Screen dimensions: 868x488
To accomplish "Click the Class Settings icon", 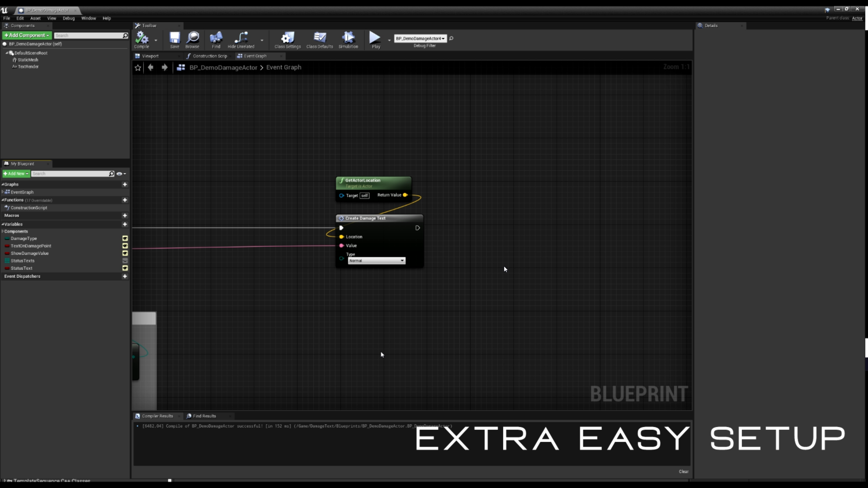I will click(x=288, y=38).
